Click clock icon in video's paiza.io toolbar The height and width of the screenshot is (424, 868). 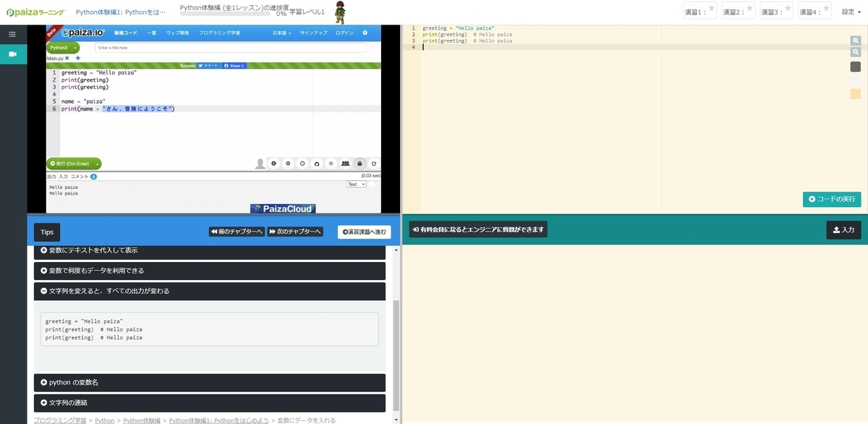pyautogui.click(x=302, y=164)
